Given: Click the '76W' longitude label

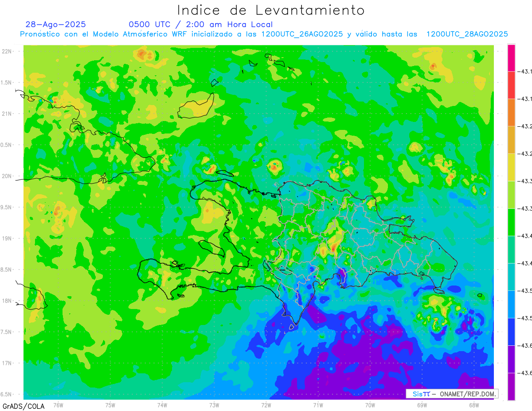Looking at the screenshot, I should pyautogui.click(x=58, y=405).
